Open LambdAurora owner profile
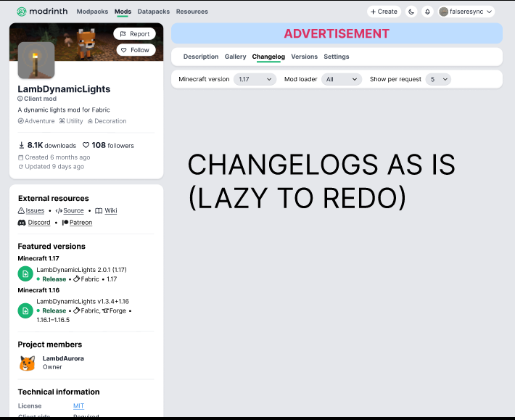Screen dimensions: 515x420 coord(63,358)
